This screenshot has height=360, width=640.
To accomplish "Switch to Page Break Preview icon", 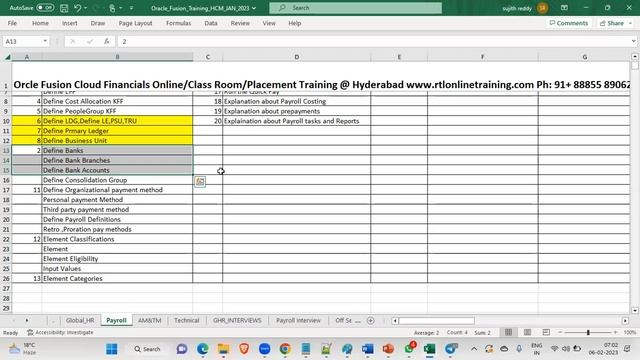I will pyautogui.click(x=546, y=332).
